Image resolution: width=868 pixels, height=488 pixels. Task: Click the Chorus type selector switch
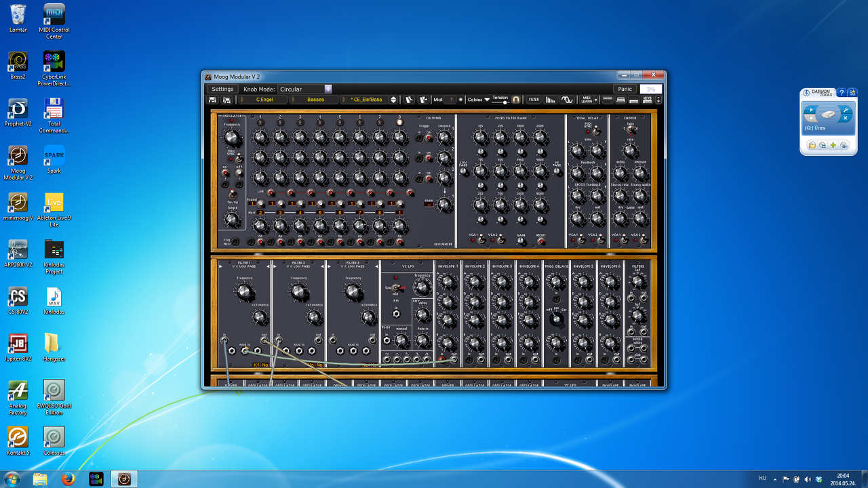click(x=631, y=129)
